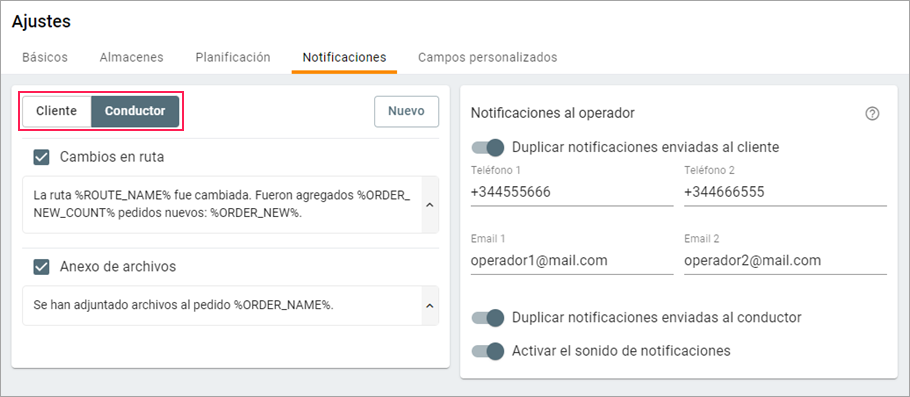
Task: Switch to Cliente notifications
Action: [57, 111]
